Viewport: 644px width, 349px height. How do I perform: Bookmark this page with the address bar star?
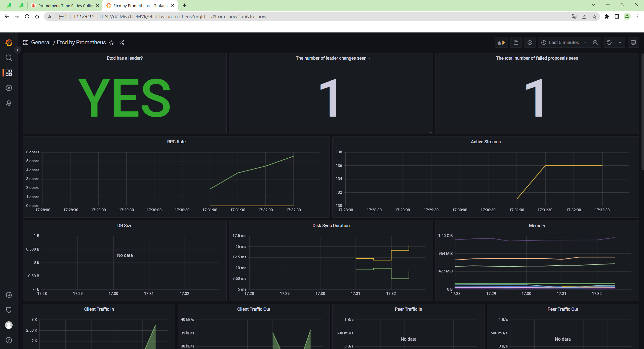594,16
